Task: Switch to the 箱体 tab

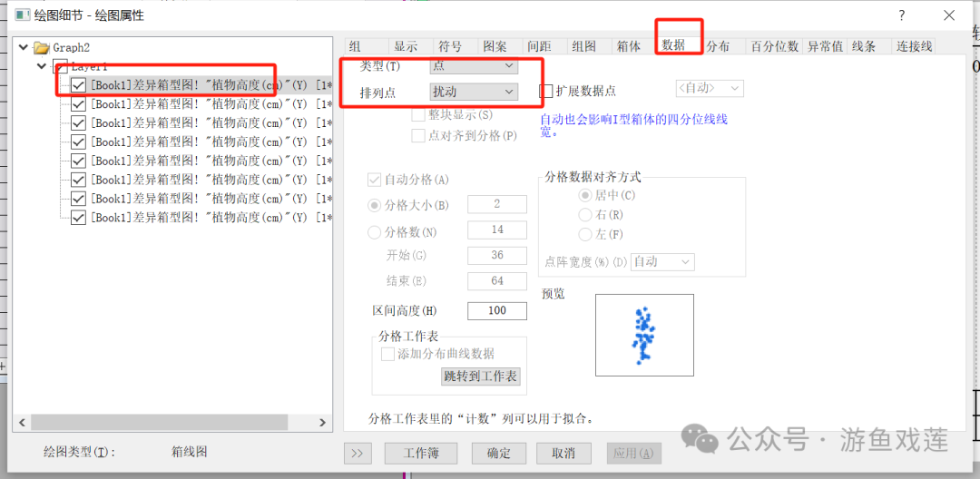Action: tap(632, 45)
